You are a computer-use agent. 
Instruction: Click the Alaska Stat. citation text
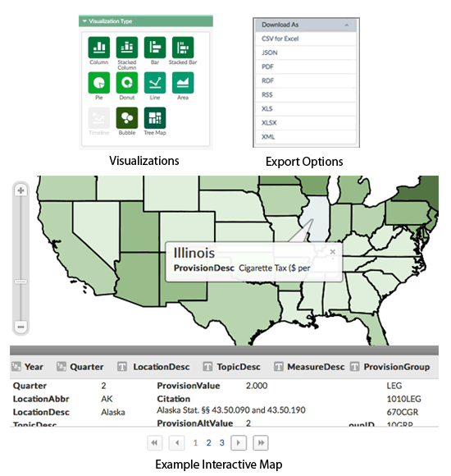(x=231, y=410)
